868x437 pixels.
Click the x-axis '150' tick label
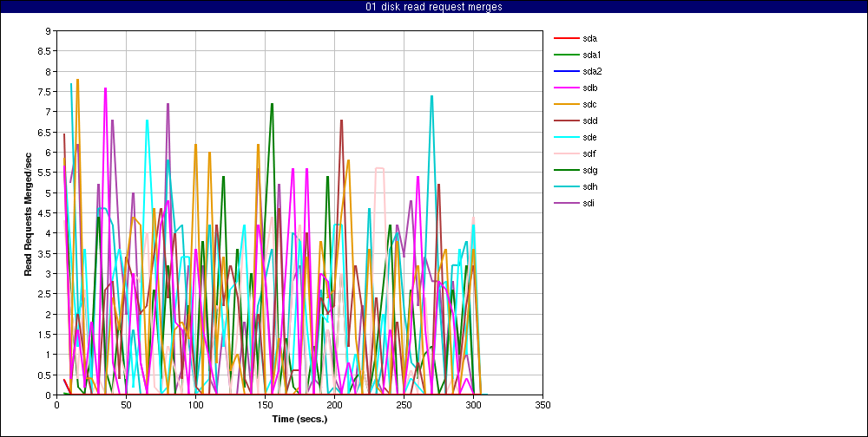pos(265,405)
